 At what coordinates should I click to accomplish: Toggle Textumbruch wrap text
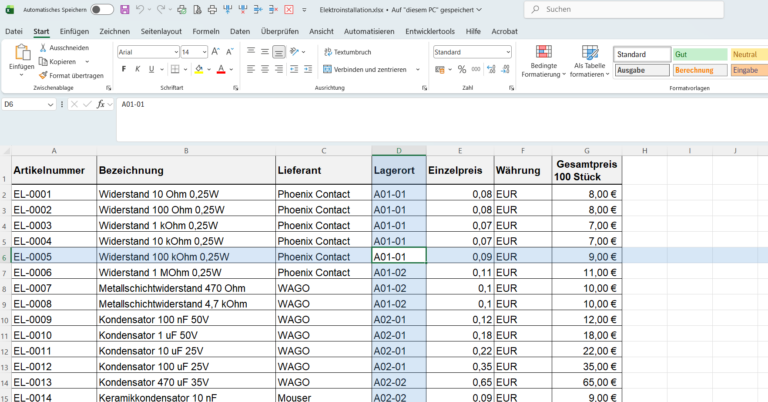point(347,52)
